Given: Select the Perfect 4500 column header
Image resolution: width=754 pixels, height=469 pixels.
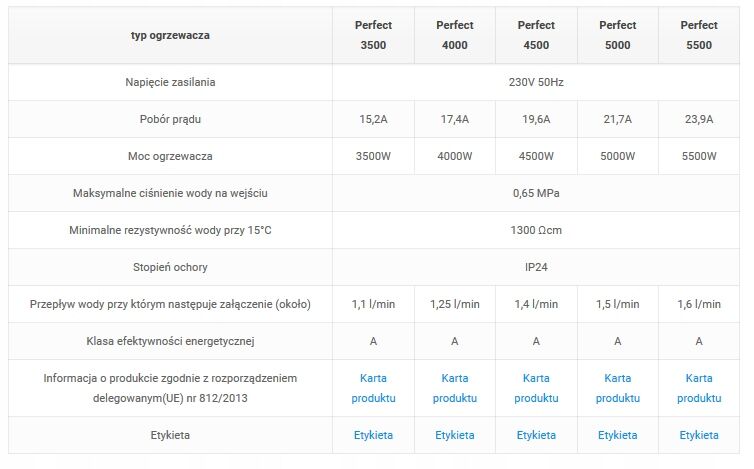Looking at the screenshot, I should pos(536,35).
